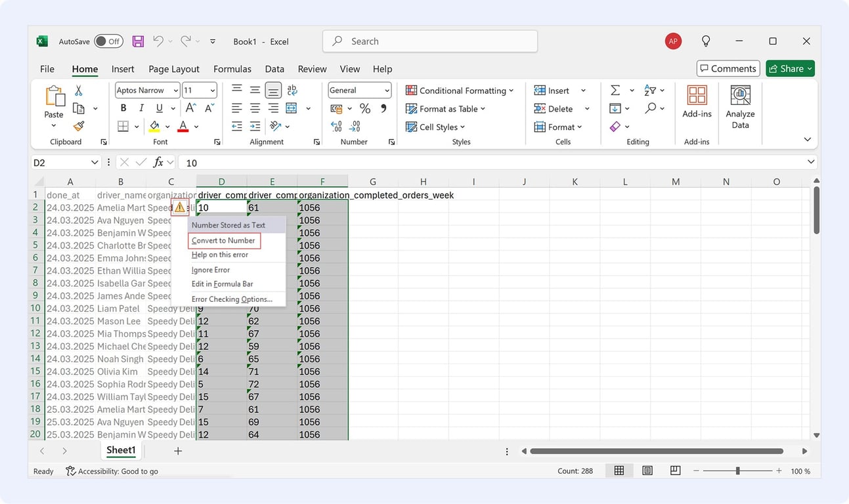Toggle Italic formatting

141,108
